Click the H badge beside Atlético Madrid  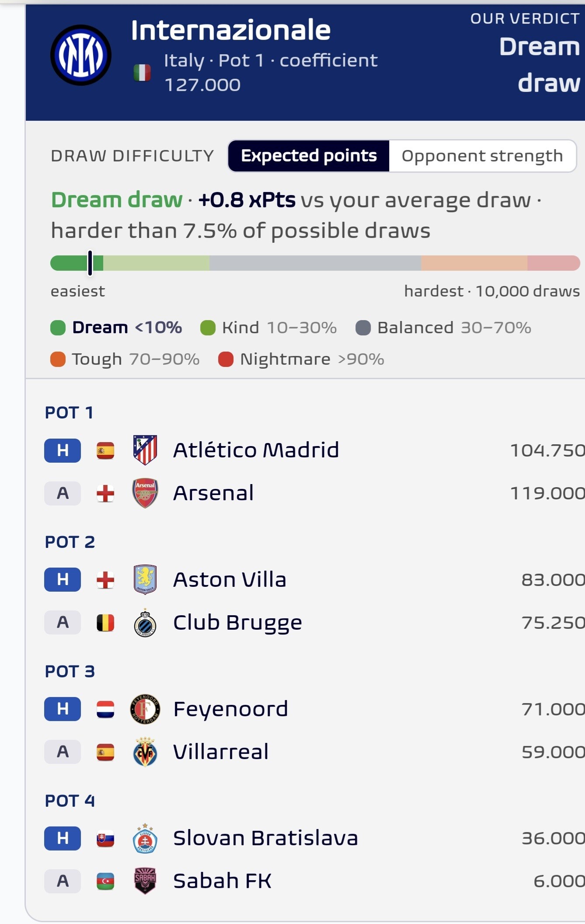click(63, 450)
